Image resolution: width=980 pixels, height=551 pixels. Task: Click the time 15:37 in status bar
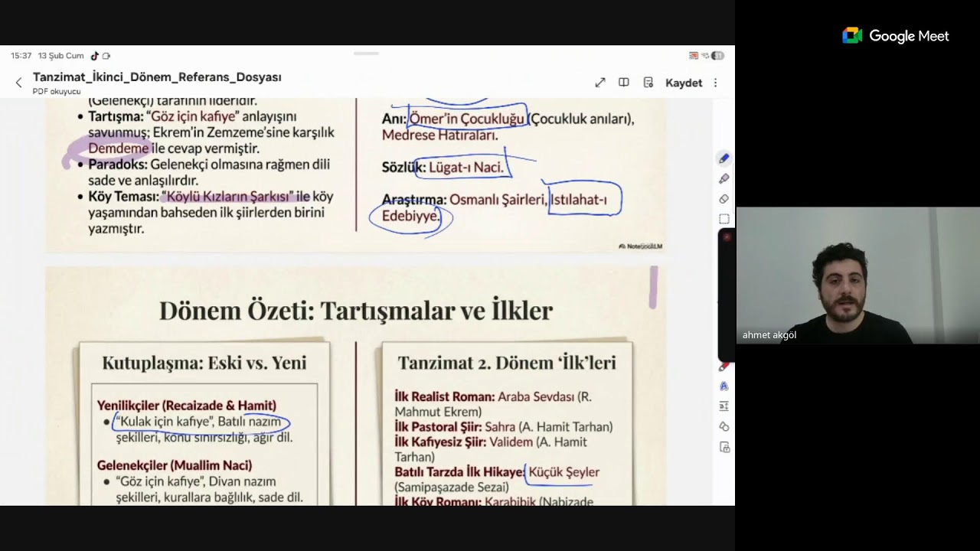point(21,56)
